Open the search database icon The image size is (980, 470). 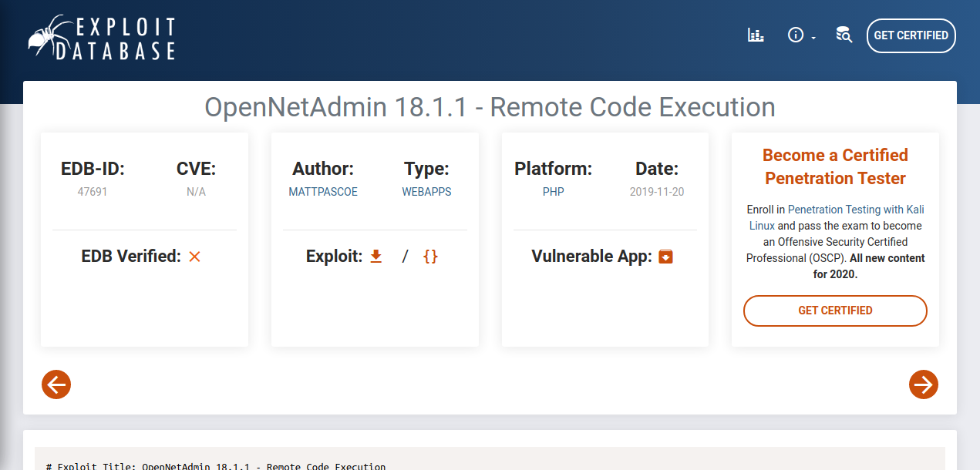(x=844, y=35)
